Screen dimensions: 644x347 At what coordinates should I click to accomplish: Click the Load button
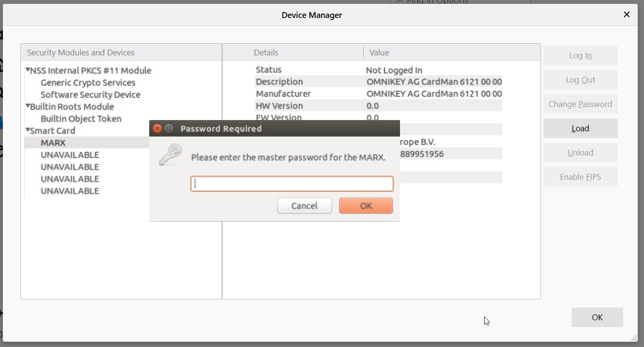pos(580,128)
